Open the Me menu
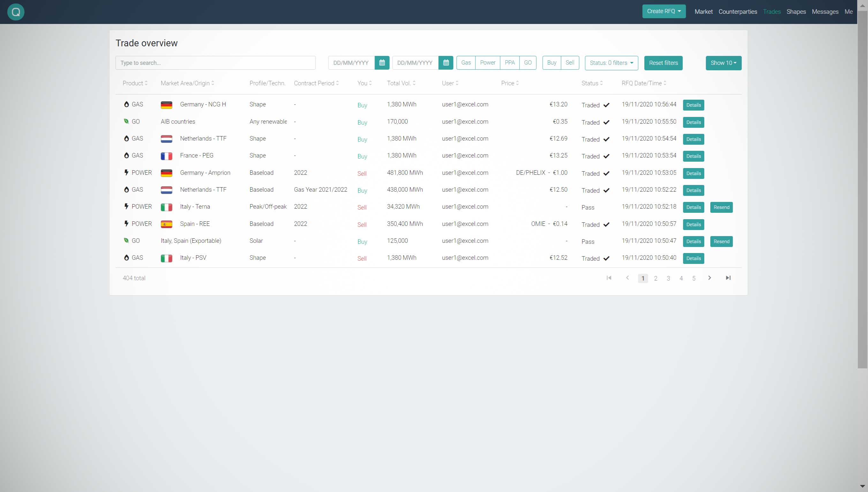Viewport: 868px width, 492px height. coord(849,12)
